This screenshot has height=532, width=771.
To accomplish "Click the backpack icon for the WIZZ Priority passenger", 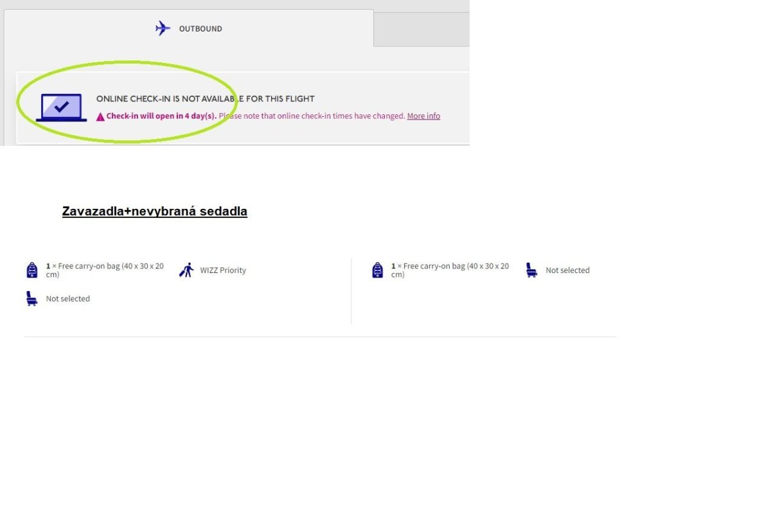I will click(32, 270).
